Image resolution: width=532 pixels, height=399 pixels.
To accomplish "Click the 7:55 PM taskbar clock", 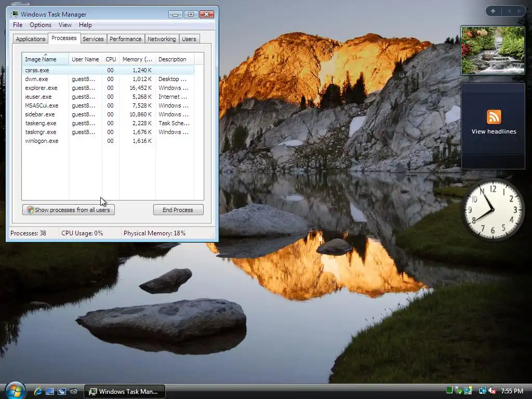I will 512,391.
